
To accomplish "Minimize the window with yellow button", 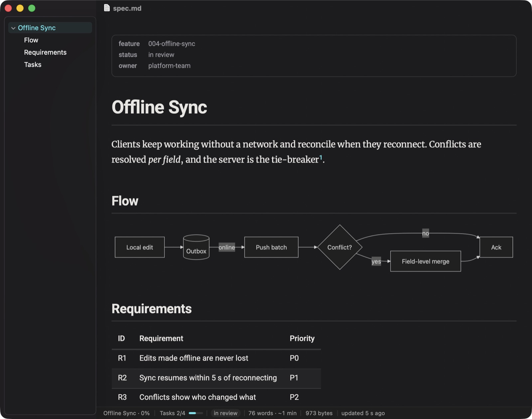I will click(20, 8).
